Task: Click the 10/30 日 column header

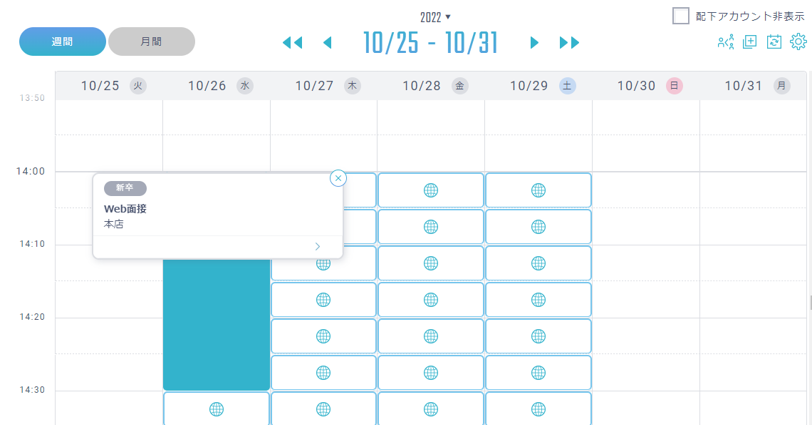Action: (x=646, y=85)
